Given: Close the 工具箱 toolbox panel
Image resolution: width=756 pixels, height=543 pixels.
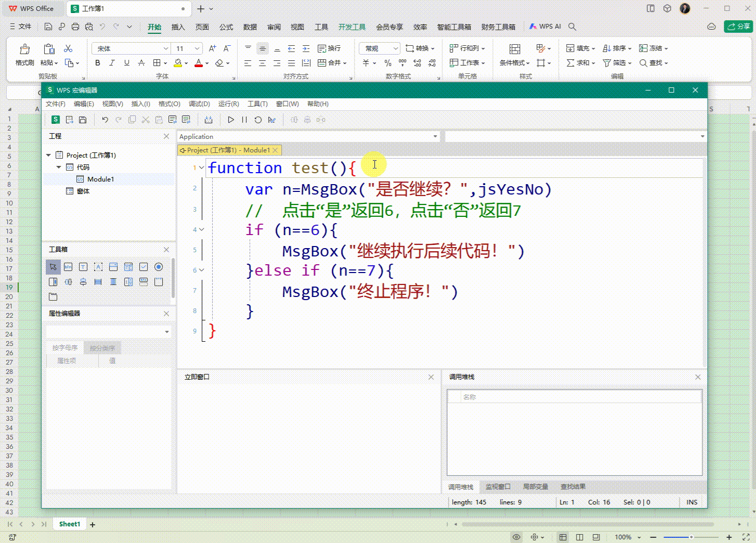Looking at the screenshot, I should click(166, 250).
